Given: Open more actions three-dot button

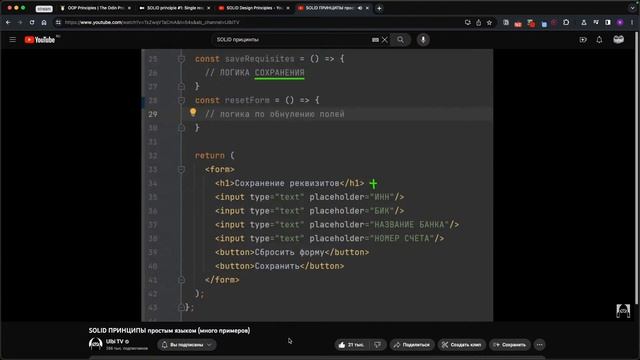Looking at the screenshot, I should click(540, 345).
